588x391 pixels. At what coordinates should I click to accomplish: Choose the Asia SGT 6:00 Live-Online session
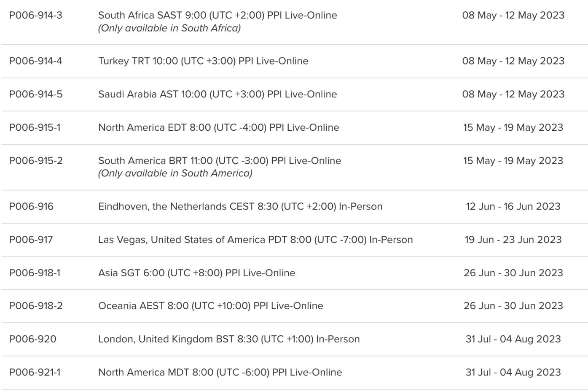(x=196, y=273)
